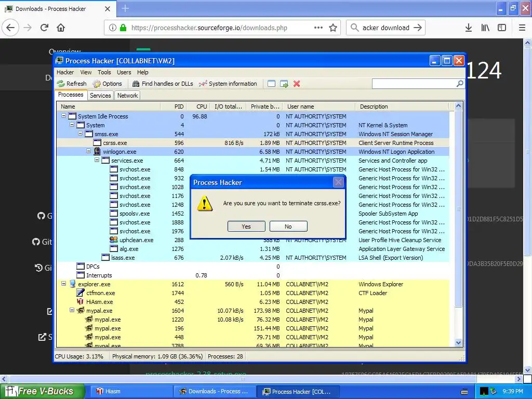Sort by the CPU column header
This screenshot has height=399, width=532.
199,107
